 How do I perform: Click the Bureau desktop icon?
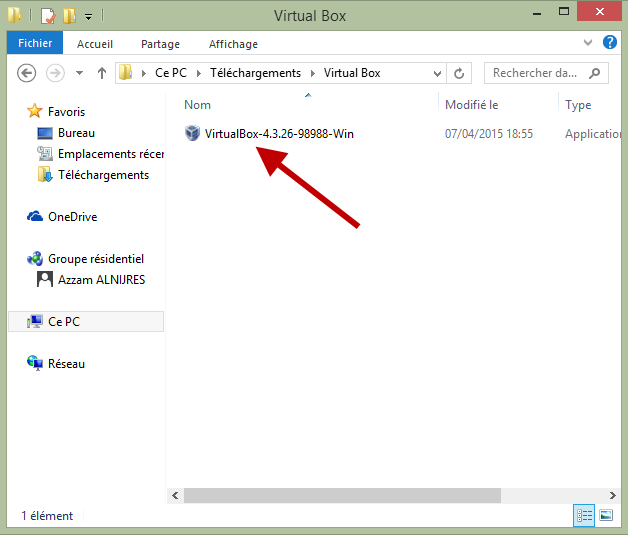click(x=45, y=133)
